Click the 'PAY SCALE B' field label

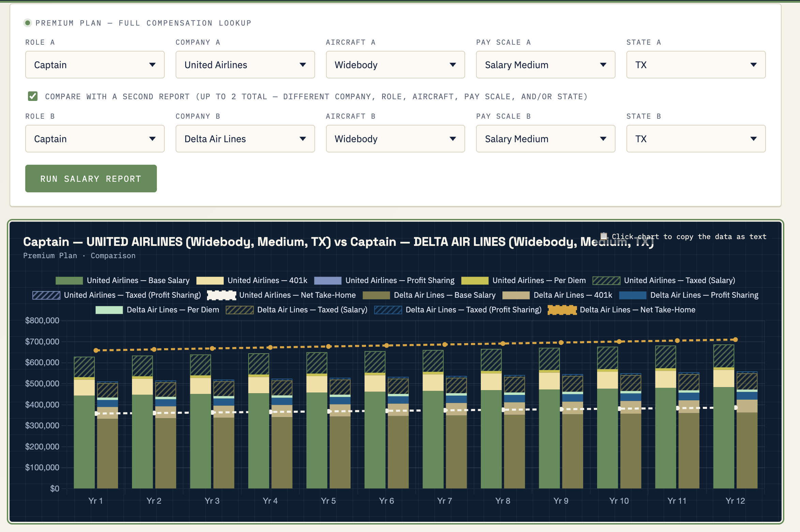(503, 116)
